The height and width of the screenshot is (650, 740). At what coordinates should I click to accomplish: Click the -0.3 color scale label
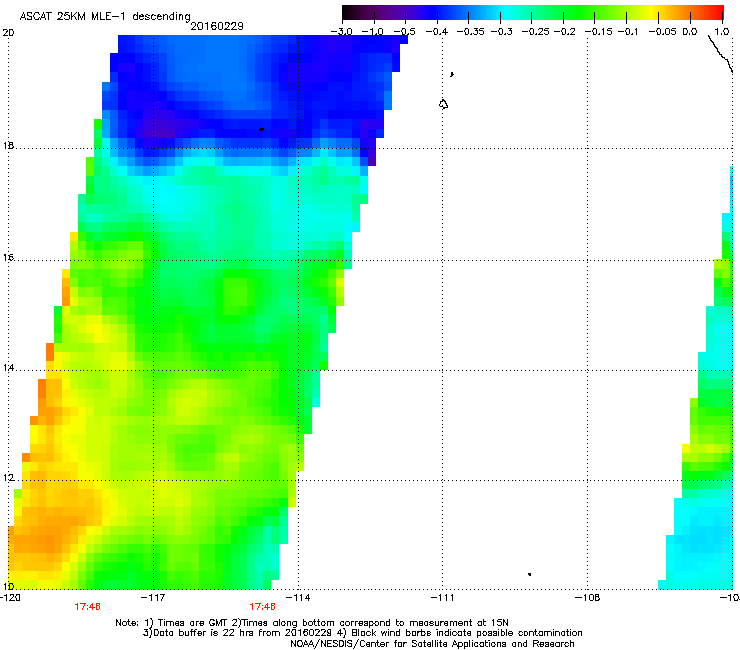[501, 32]
